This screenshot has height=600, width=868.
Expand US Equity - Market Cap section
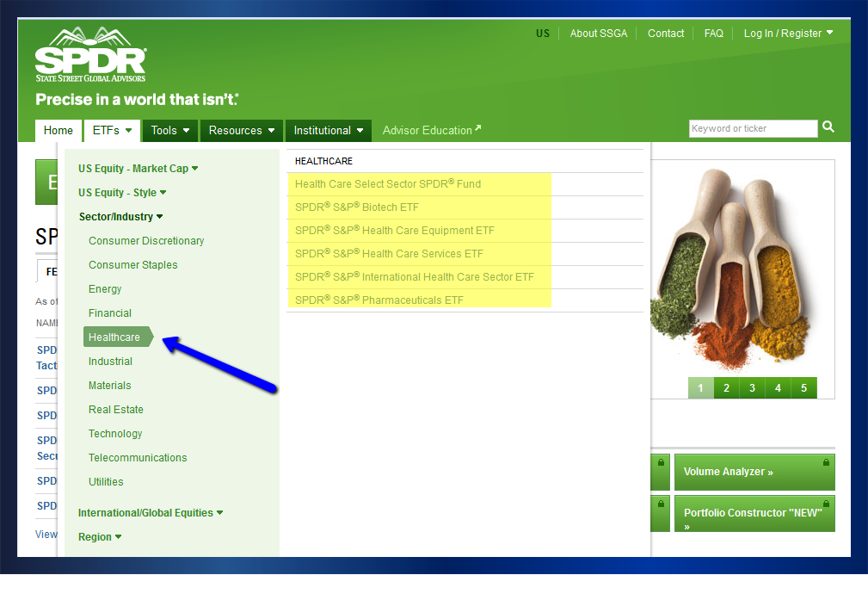[x=138, y=169]
